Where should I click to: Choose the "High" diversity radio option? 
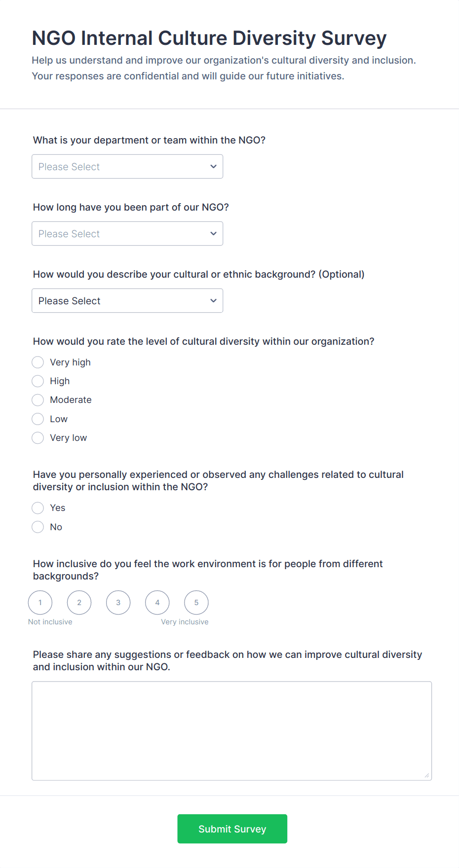click(38, 381)
